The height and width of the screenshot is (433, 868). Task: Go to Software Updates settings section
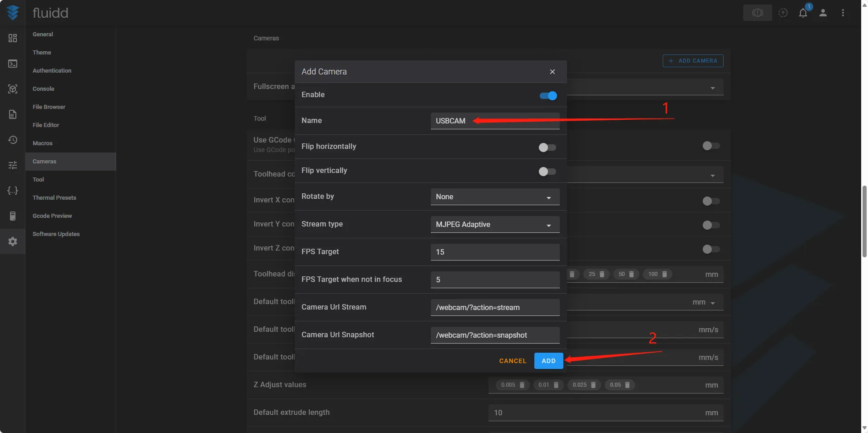tap(56, 234)
